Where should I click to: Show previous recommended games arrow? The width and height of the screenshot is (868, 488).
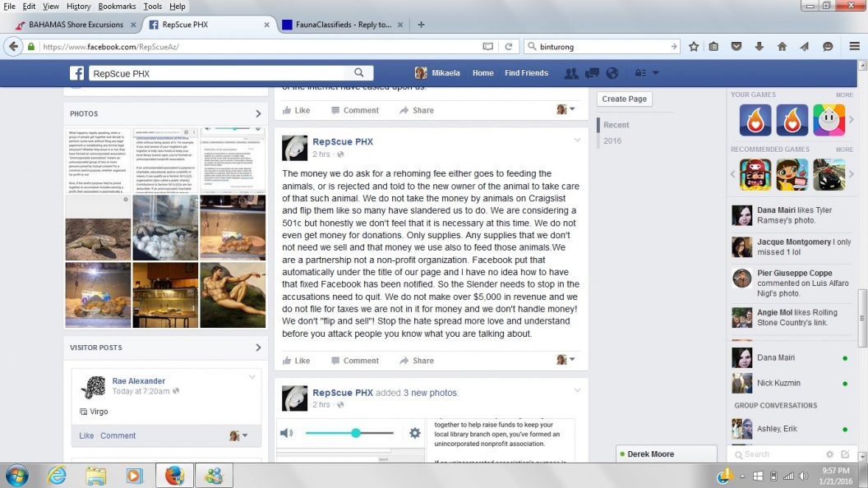733,174
